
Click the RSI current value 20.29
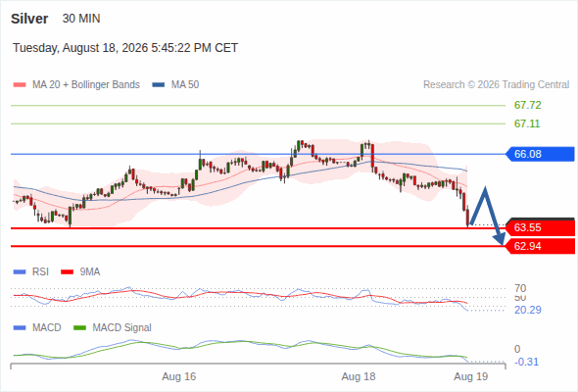tap(528, 310)
